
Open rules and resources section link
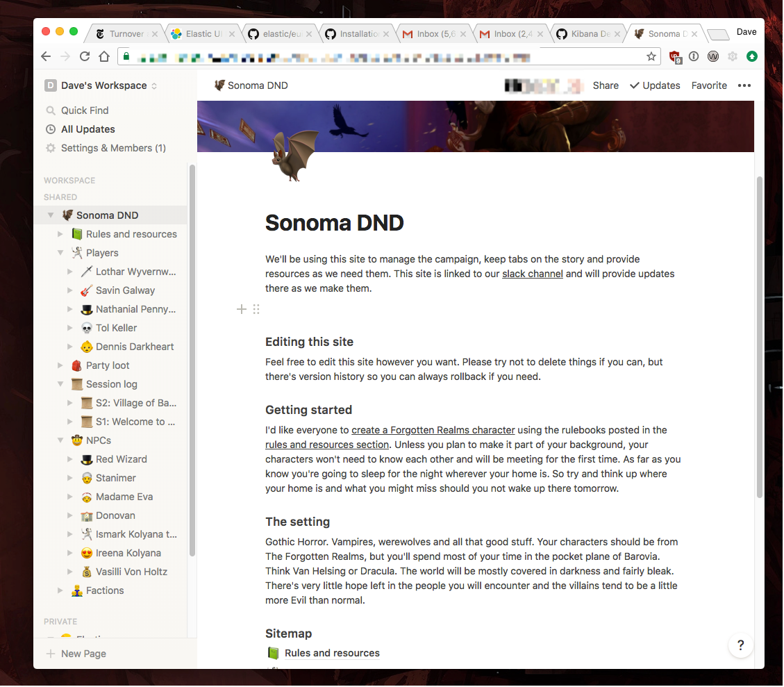(x=327, y=445)
